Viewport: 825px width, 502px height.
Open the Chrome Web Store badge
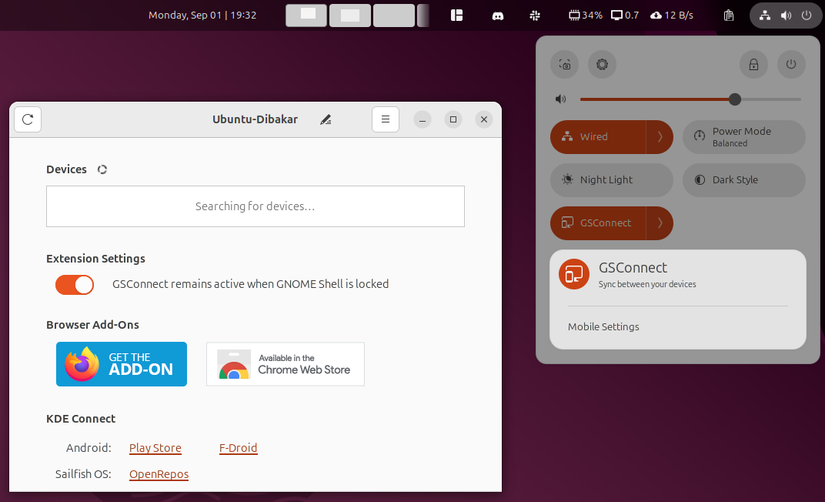[x=285, y=364]
